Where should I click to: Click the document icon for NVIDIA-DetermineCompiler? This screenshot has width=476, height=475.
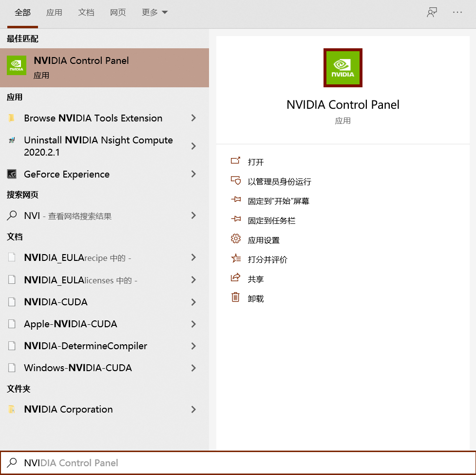[12, 346]
